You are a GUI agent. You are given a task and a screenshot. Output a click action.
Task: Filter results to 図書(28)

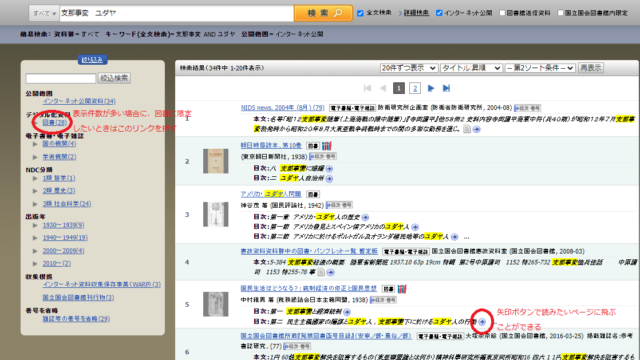coord(55,122)
